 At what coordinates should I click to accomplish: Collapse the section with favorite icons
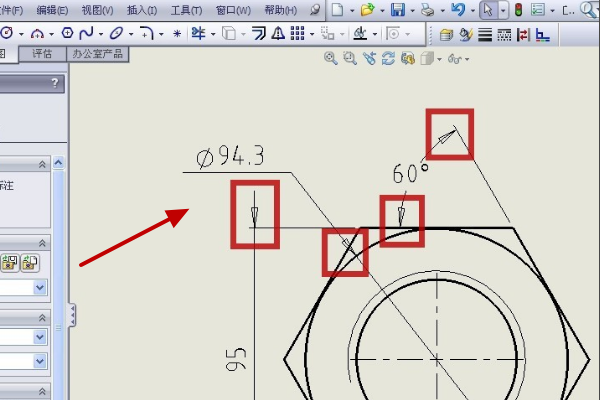coord(42,243)
